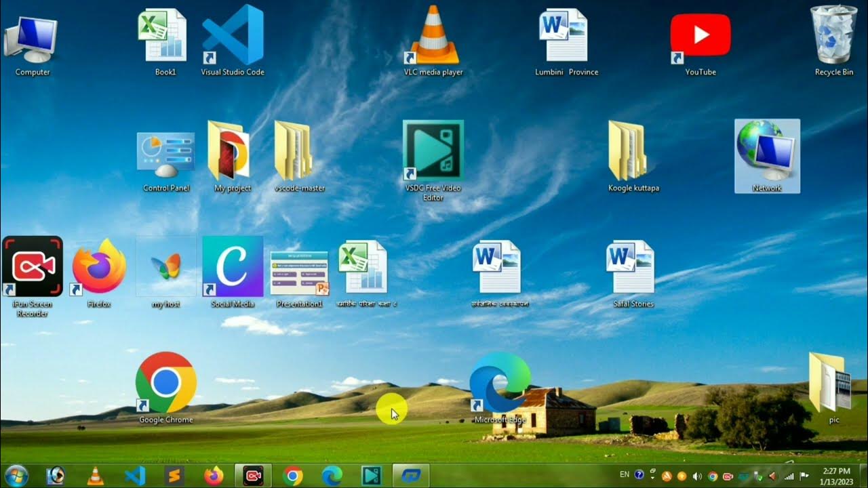Click the red speaker tray icon
The width and height of the screenshot is (868, 488).
pyautogui.click(x=773, y=476)
